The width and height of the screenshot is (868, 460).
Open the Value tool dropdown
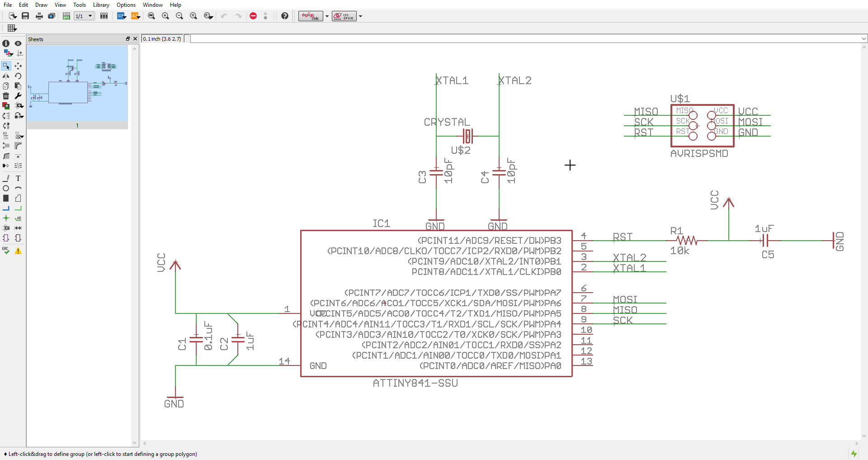tap(19, 136)
